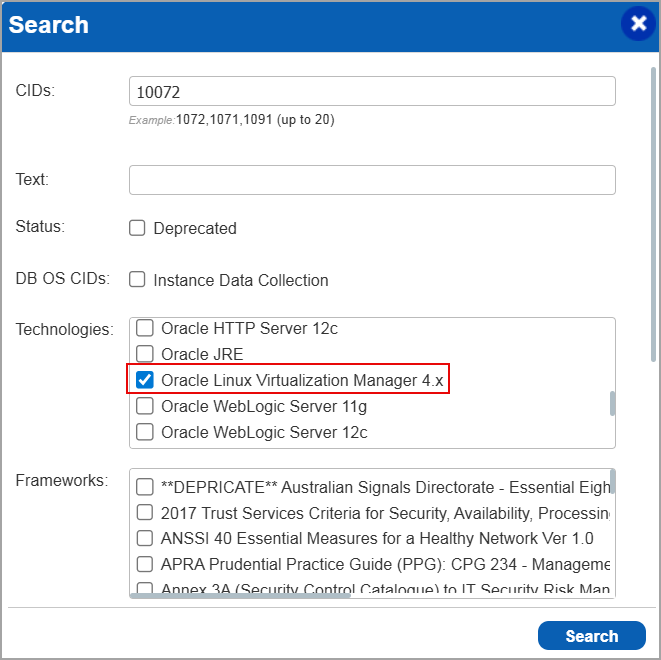Uncheck Oracle Linux Virtualization Manager 4.x

[145, 380]
